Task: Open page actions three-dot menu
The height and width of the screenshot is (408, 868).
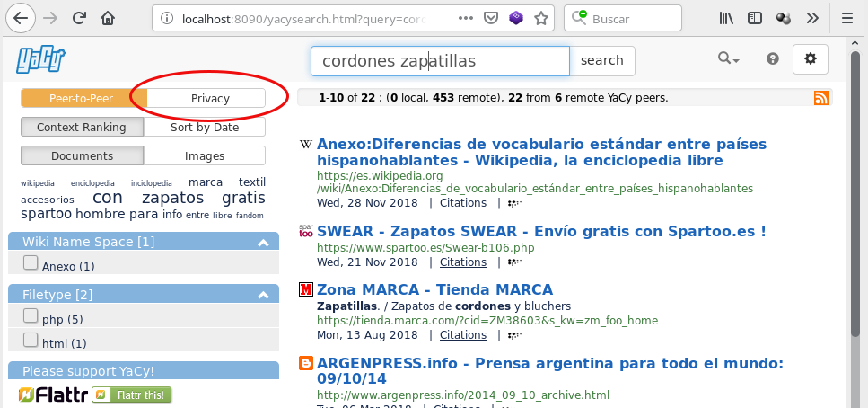Action: pyautogui.click(x=466, y=18)
